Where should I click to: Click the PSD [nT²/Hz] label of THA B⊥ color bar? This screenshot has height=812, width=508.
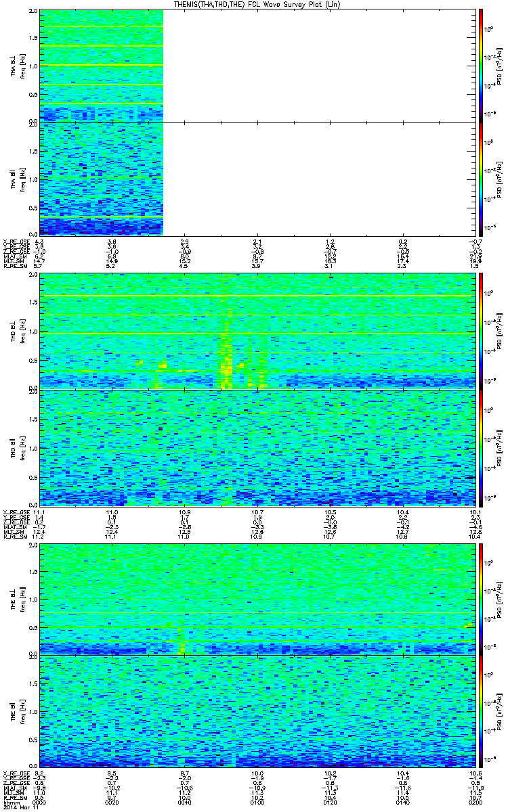[500, 66]
